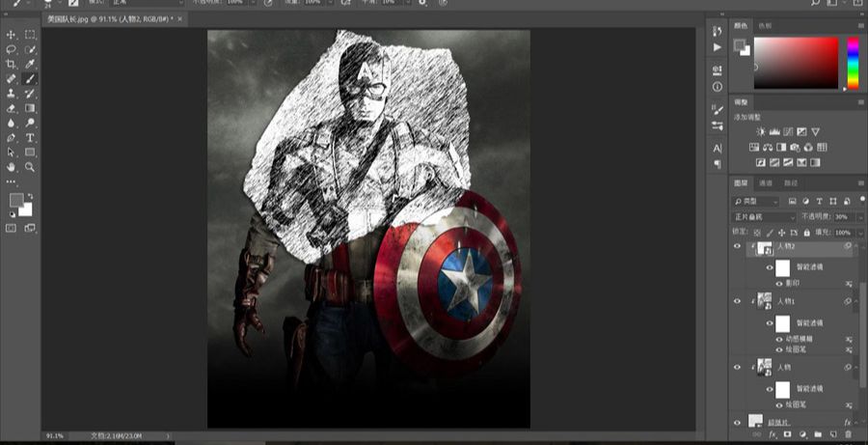The height and width of the screenshot is (445, 868).
Task: Add layer mask from Layers panel bottom
Action: coord(788,435)
